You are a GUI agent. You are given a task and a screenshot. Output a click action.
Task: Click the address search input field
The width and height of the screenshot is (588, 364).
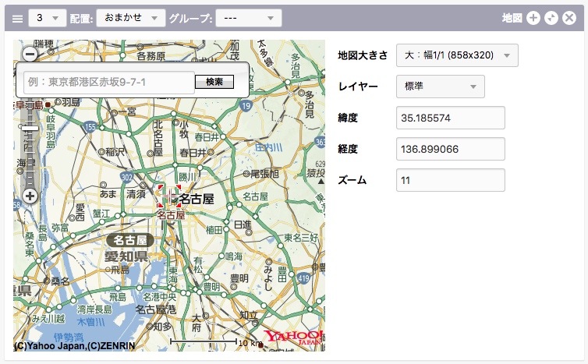[108, 82]
